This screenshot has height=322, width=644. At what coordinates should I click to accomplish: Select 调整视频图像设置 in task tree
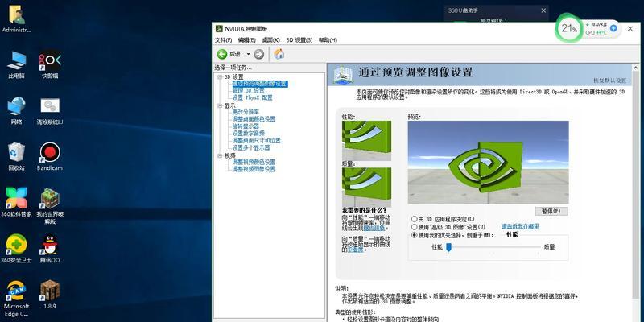coord(254,169)
